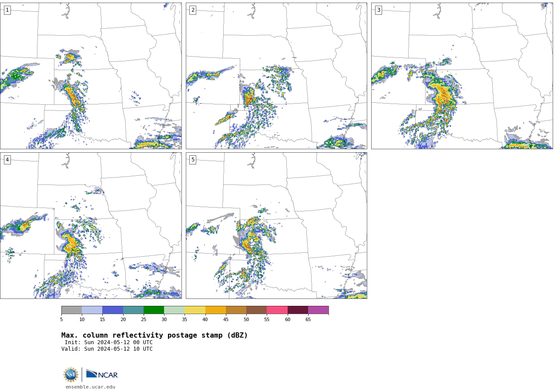557x392 pixels.
Task: Click the blue 15-20 dBZ swatch
Action: [x=113, y=310]
